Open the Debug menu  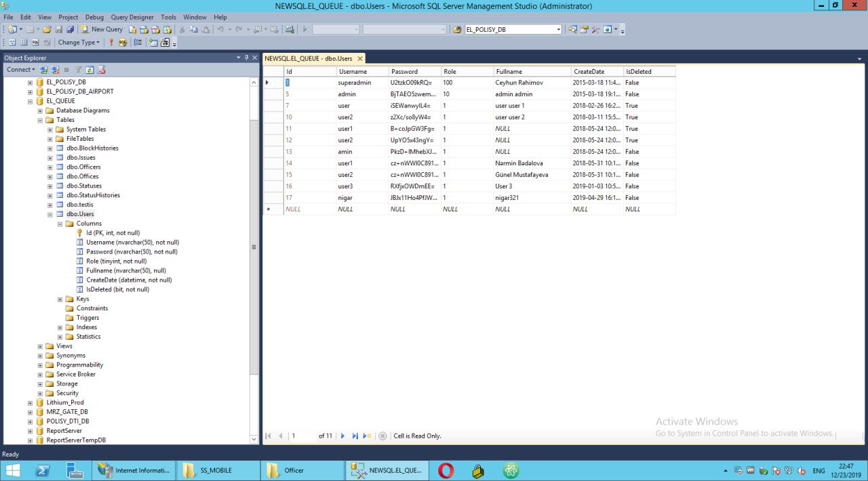tap(94, 17)
